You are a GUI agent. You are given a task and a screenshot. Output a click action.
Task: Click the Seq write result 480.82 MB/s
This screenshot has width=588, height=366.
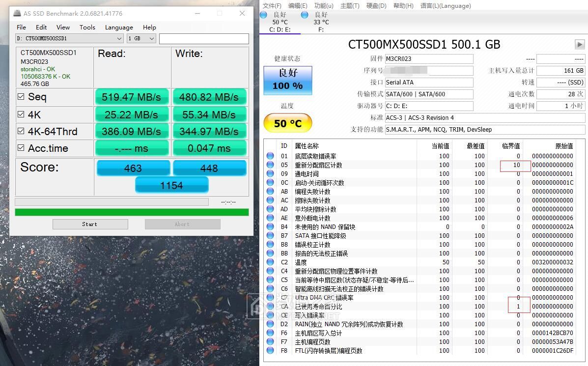(209, 97)
